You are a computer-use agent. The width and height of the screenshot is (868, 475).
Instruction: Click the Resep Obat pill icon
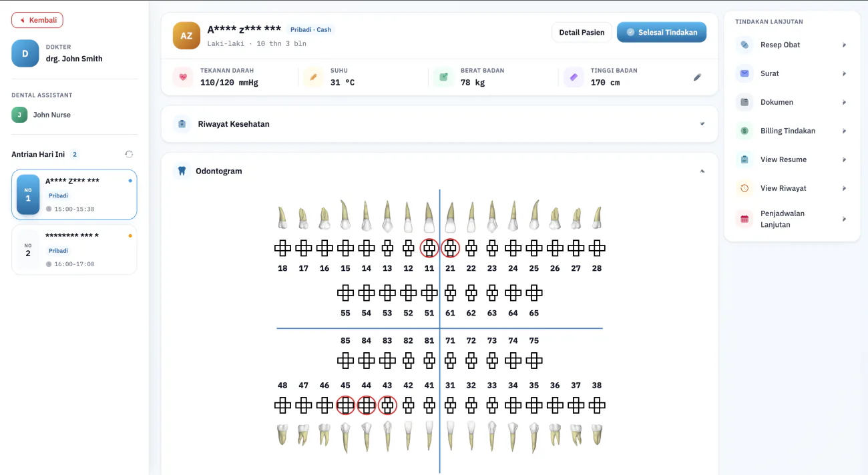point(744,45)
